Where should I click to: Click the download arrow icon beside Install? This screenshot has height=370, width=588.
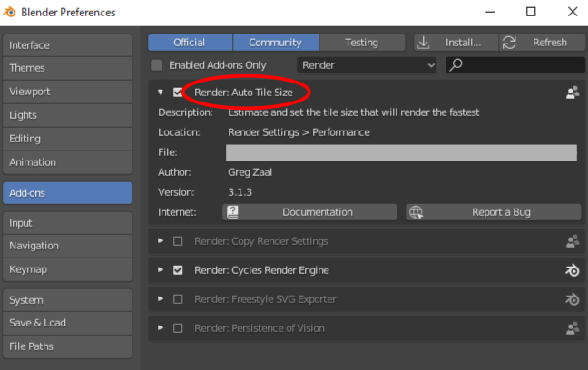[424, 43]
